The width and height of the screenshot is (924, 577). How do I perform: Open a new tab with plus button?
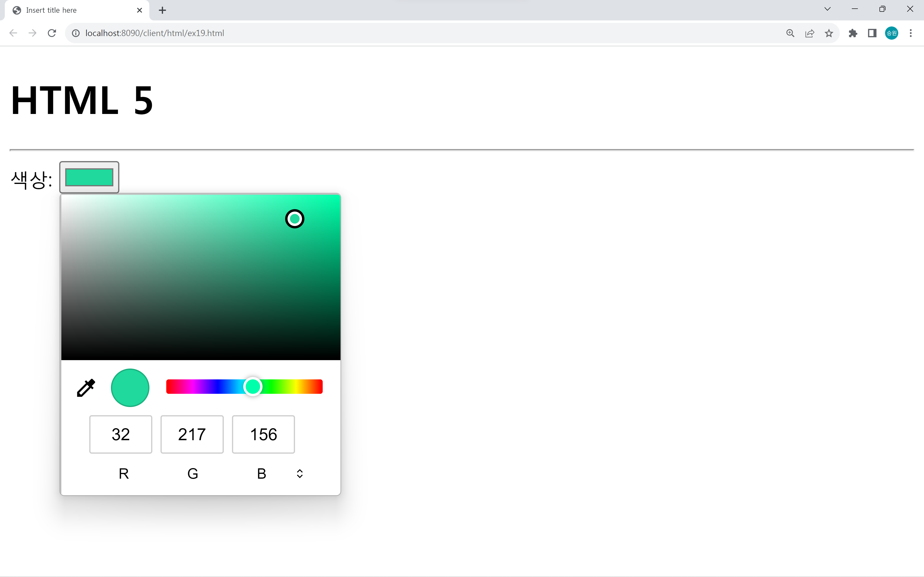click(162, 10)
